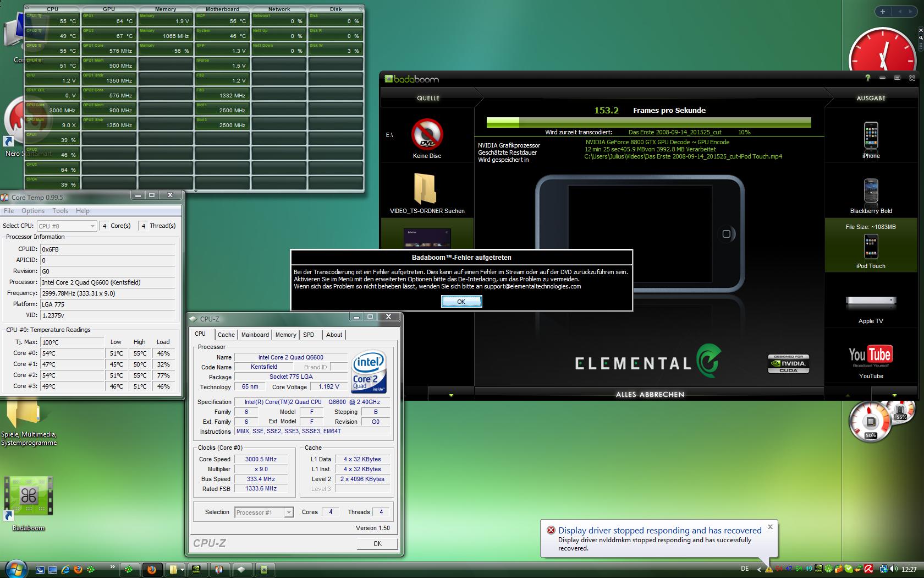Click the sidebar add-gadget plus button

[x=883, y=11]
